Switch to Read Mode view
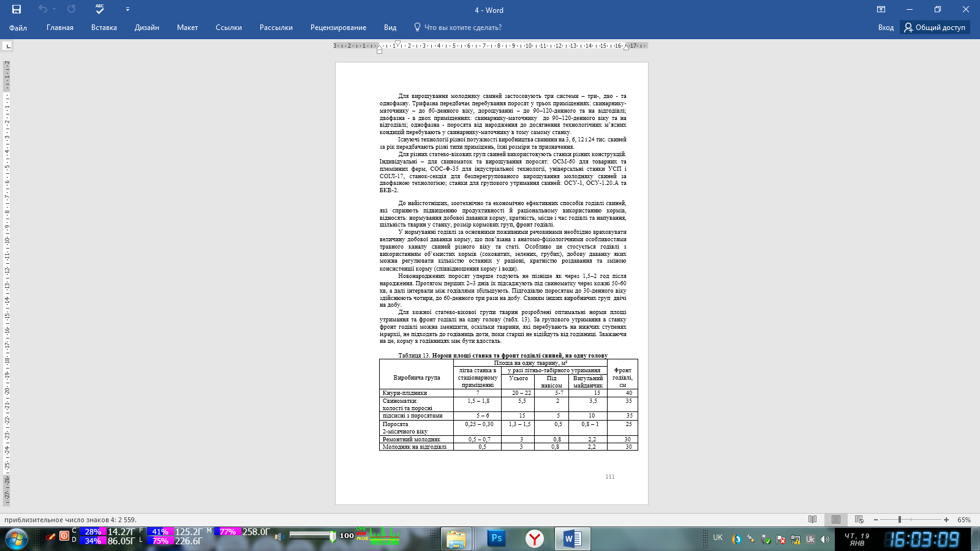Viewport: 980px width, 551px height. point(812,520)
